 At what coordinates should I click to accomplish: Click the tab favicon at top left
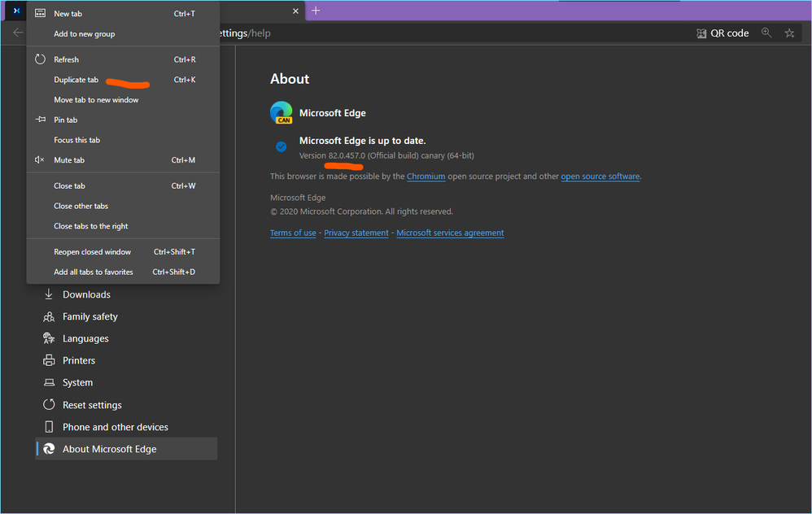pyautogui.click(x=16, y=11)
